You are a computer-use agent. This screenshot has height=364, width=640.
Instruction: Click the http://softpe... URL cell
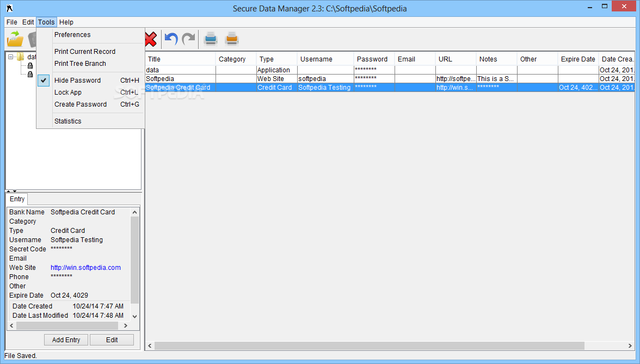(456, 79)
